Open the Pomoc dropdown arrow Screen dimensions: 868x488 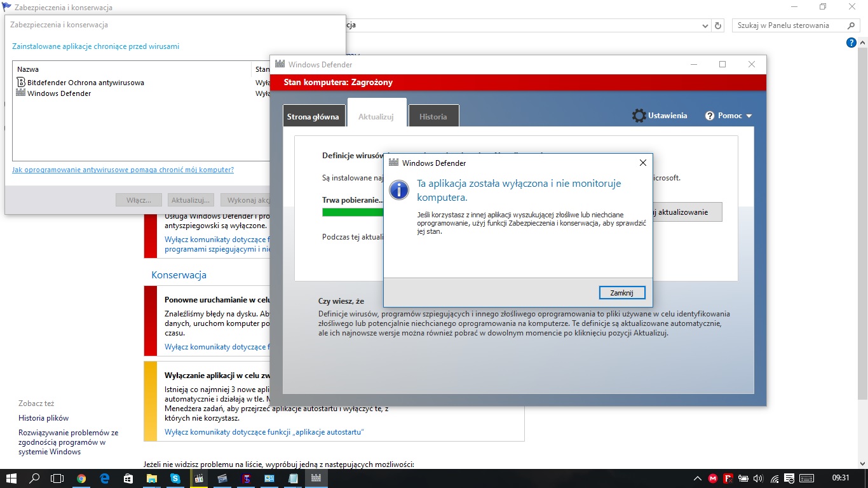pyautogui.click(x=749, y=116)
